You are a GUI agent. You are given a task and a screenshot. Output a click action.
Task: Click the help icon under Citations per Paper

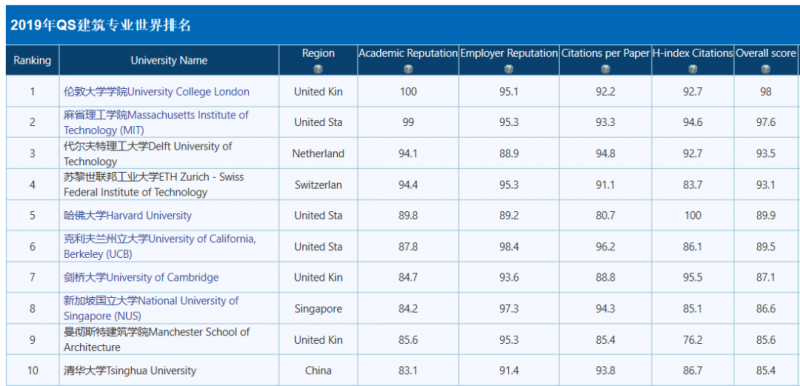click(x=605, y=69)
